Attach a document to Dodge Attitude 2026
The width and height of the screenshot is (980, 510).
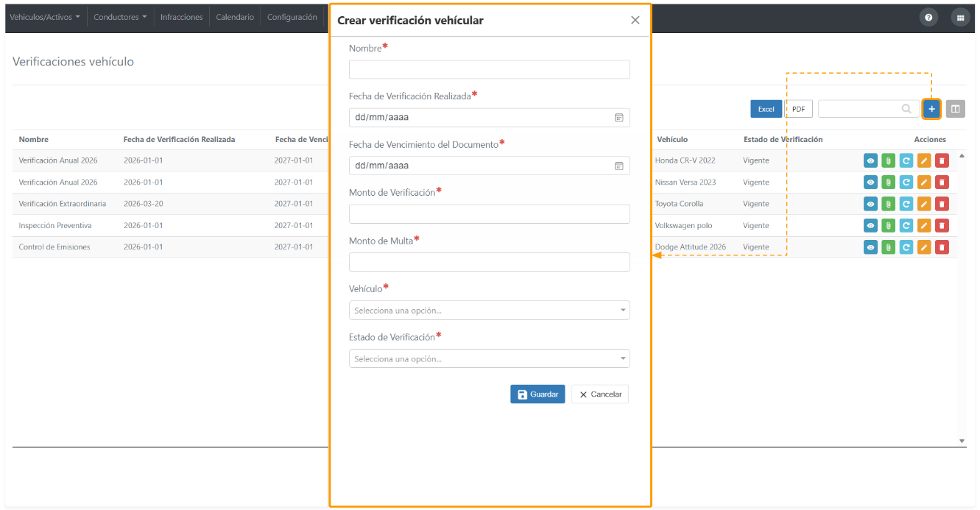coord(888,247)
